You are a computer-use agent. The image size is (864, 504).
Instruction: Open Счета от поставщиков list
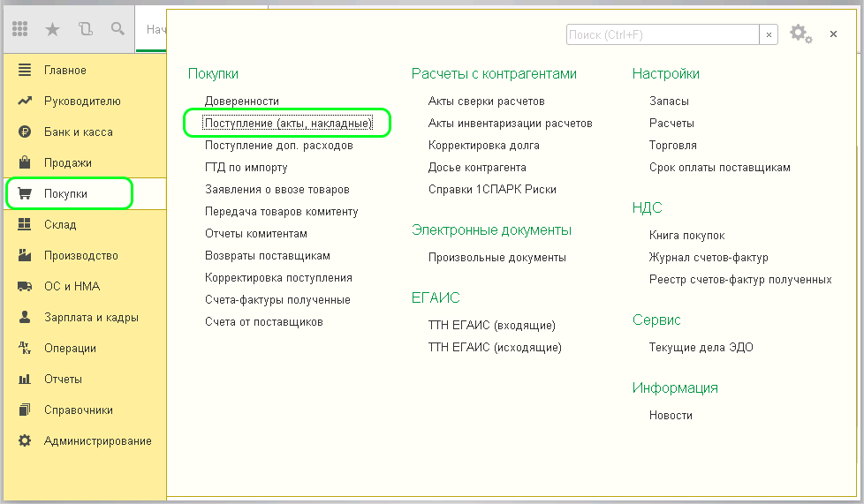(263, 321)
